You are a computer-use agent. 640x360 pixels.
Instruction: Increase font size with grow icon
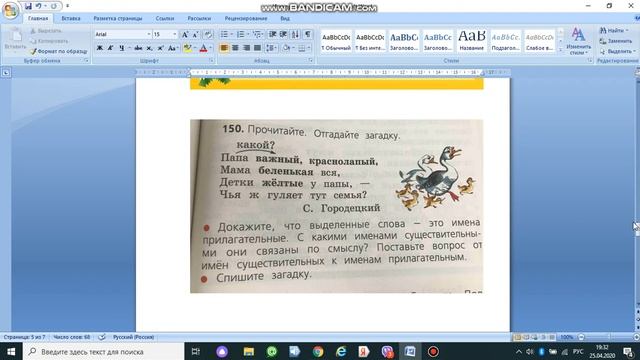pyautogui.click(x=185, y=34)
